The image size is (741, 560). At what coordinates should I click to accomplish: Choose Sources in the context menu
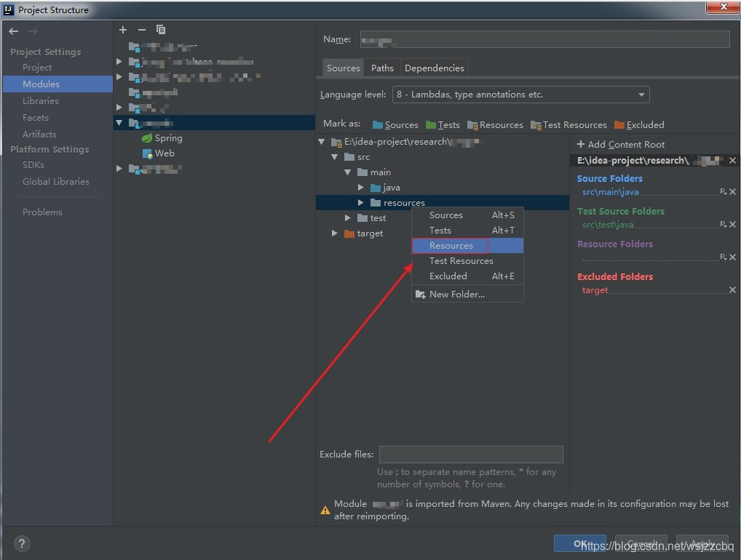467,215
